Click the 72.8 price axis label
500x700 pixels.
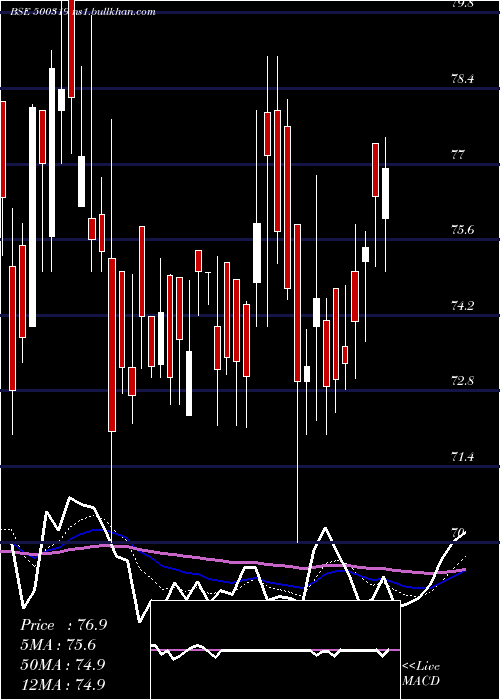(x=463, y=381)
